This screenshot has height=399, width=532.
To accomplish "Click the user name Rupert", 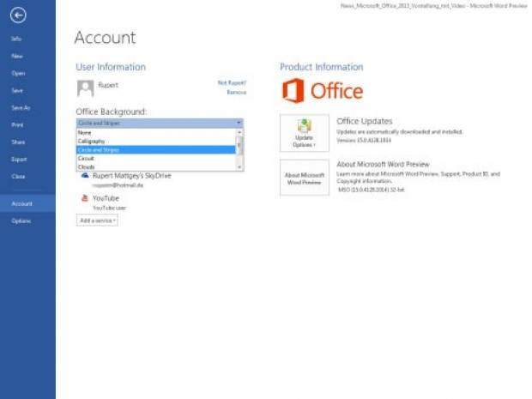I will (x=108, y=85).
